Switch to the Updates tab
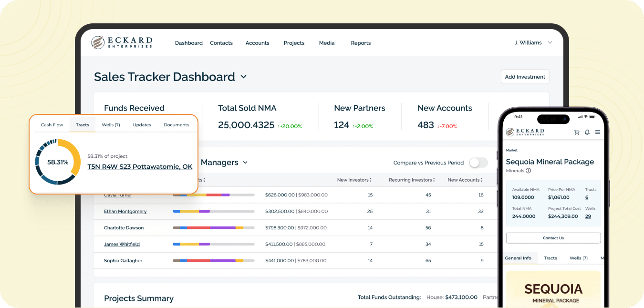Screen dimensions: 644x308 click(142, 125)
